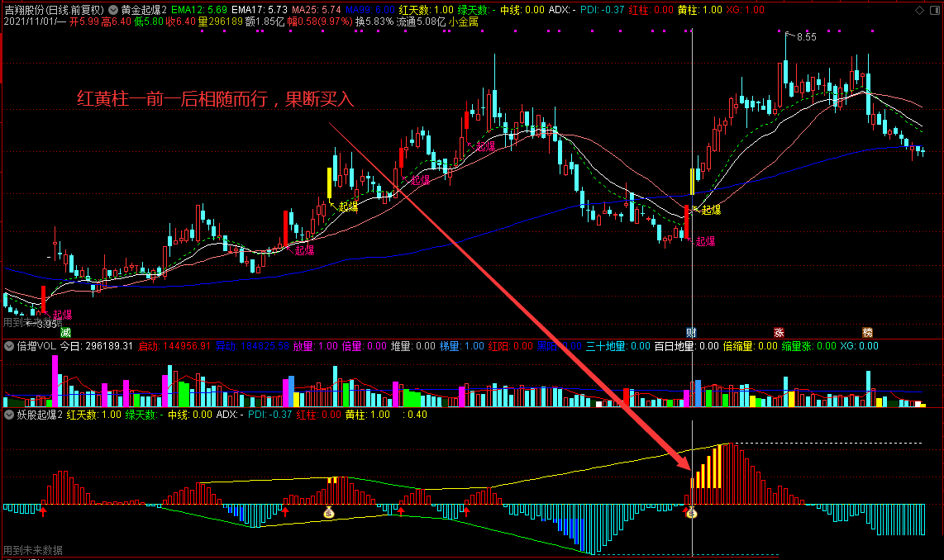This screenshot has height=560, width=944.
Task: Click 中线: 0.00 in the 妖股起爆2 panel
Action: (x=190, y=415)
